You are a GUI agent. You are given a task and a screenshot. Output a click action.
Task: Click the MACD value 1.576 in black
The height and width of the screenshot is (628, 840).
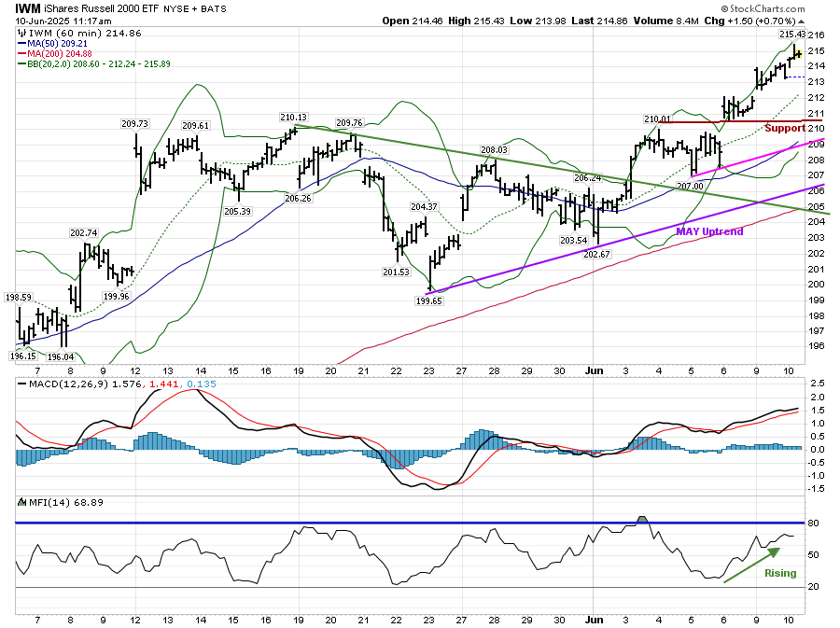(x=126, y=384)
